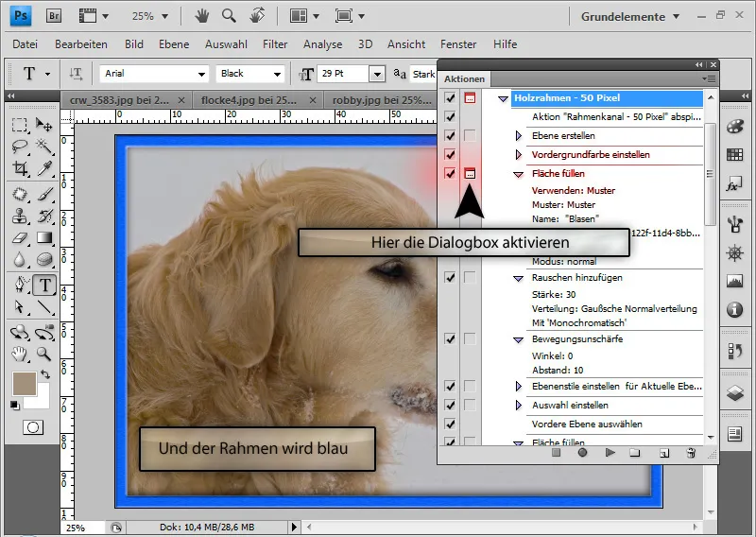
Task: Switch to the crw_3583.jpg document tab
Action: 127,100
